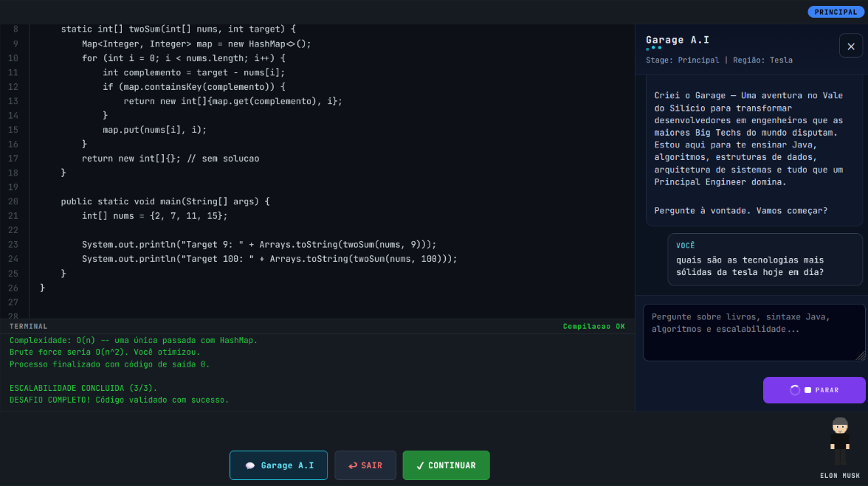Select the TERMINAL panel header
Viewport: 868px width, 486px height.
coord(28,326)
